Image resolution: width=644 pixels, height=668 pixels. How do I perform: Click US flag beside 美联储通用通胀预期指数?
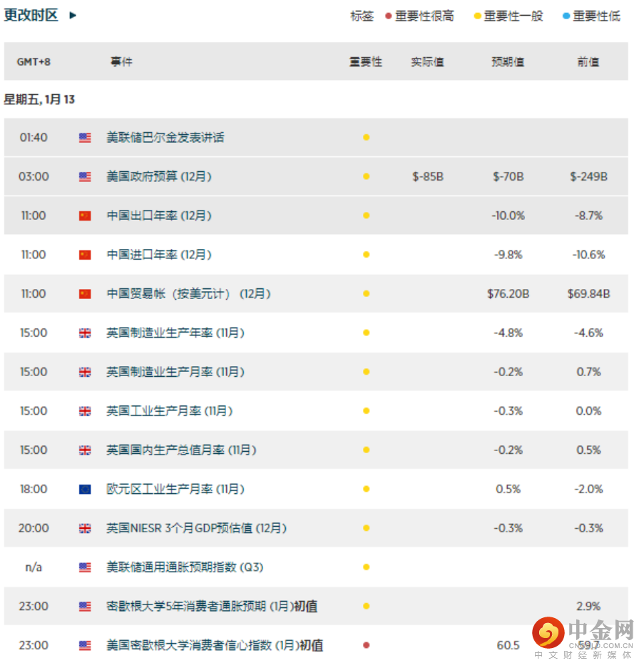(85, 567)
